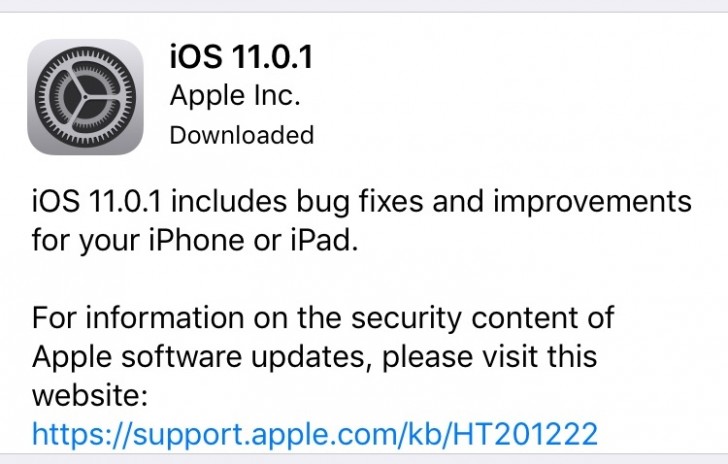728x464 pixels.
Task: Tap the word 'includes' in the description
Action: 229,202
